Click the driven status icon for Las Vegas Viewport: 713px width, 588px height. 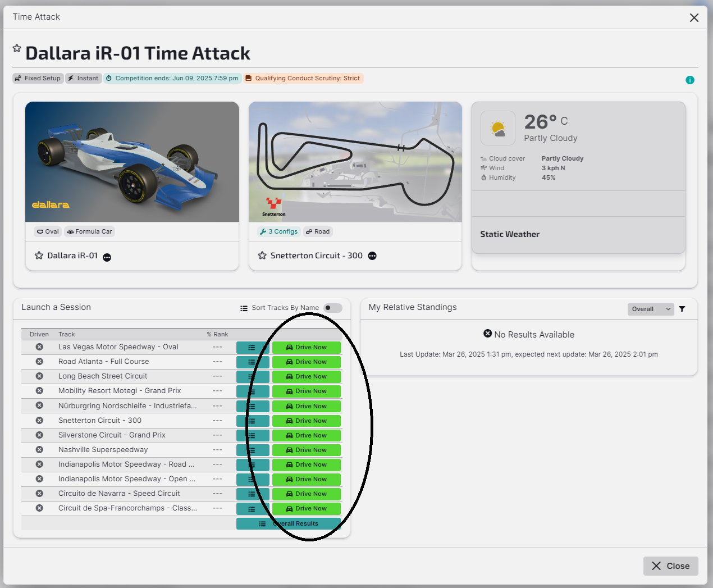[39, 347]
